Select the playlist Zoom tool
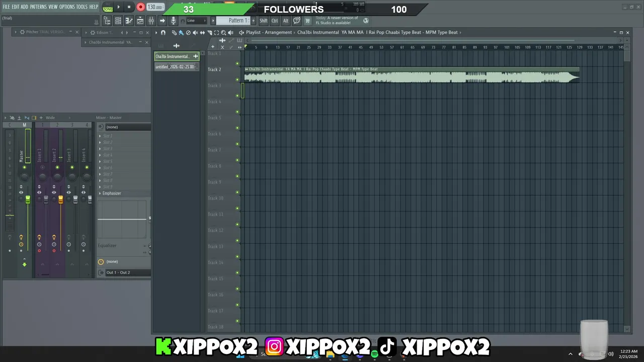Viewport: 644px width, 362px height. point(223,33)
